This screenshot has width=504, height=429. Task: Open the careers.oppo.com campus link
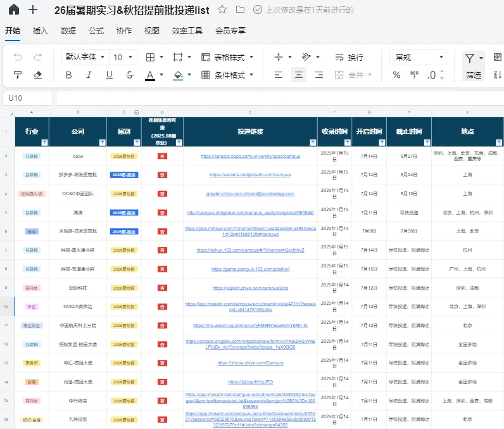pos(250,157)
